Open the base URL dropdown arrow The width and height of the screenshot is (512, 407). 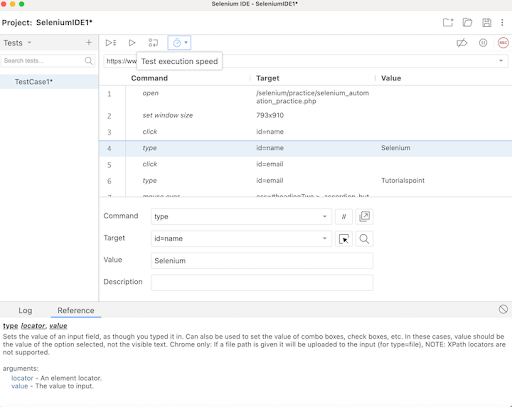click(501, 61)
